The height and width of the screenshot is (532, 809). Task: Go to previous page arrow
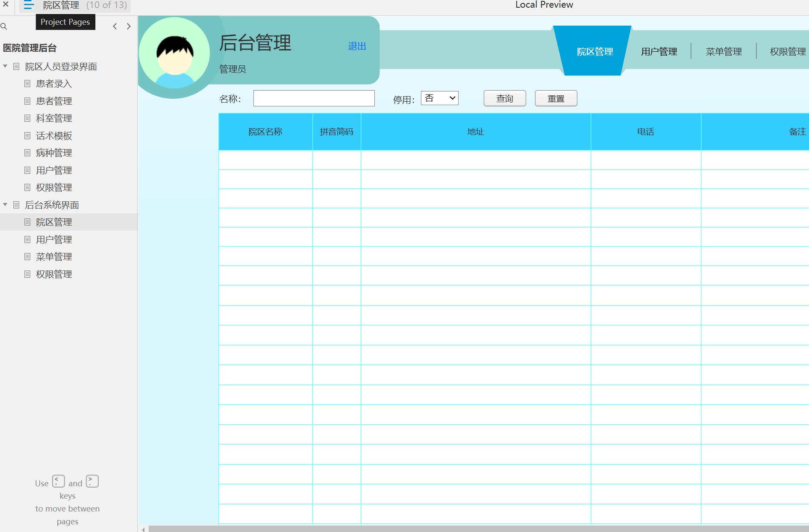coord(115,26)
